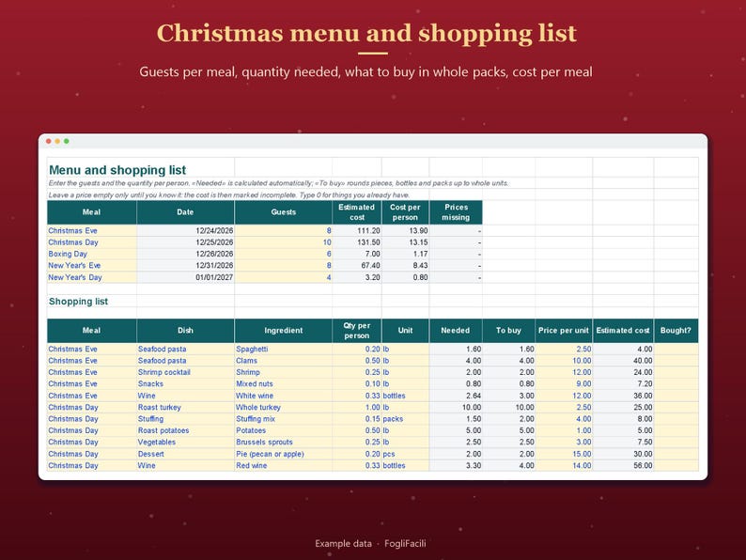Select the 'Red wine' ingredient cell

[x=284, y=465]
